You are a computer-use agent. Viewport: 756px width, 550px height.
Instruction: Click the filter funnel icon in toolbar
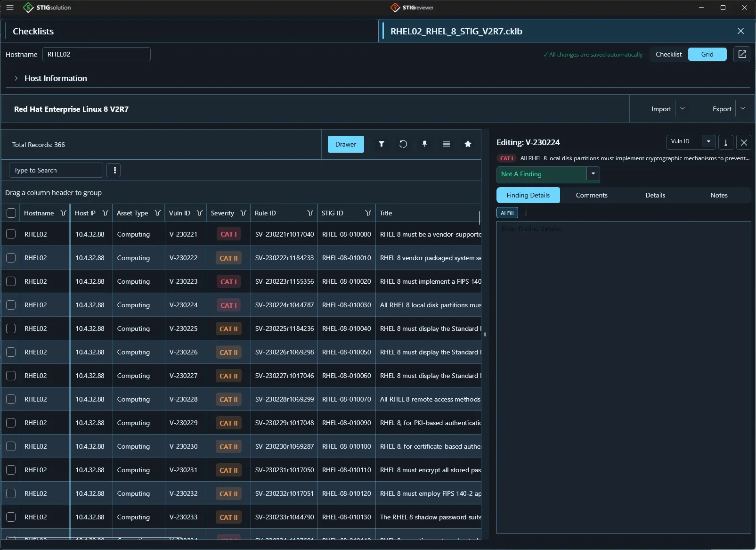(382, 144)
